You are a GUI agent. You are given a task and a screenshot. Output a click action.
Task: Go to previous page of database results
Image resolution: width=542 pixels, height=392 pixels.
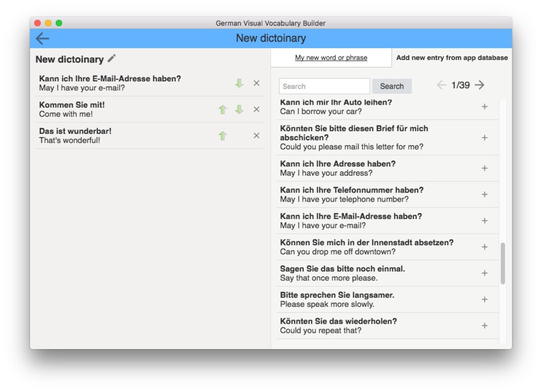pyautogui.click(x=441, y=85)
